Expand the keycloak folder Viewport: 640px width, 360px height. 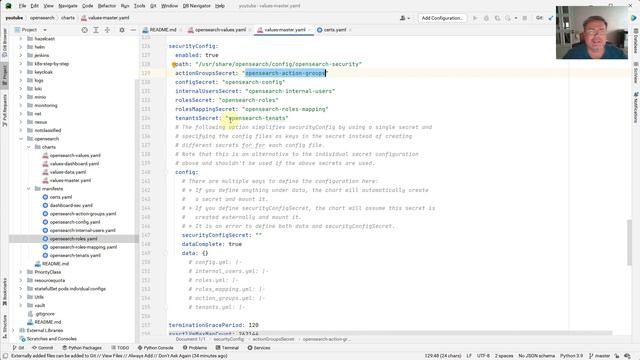[x=21, y=72]
